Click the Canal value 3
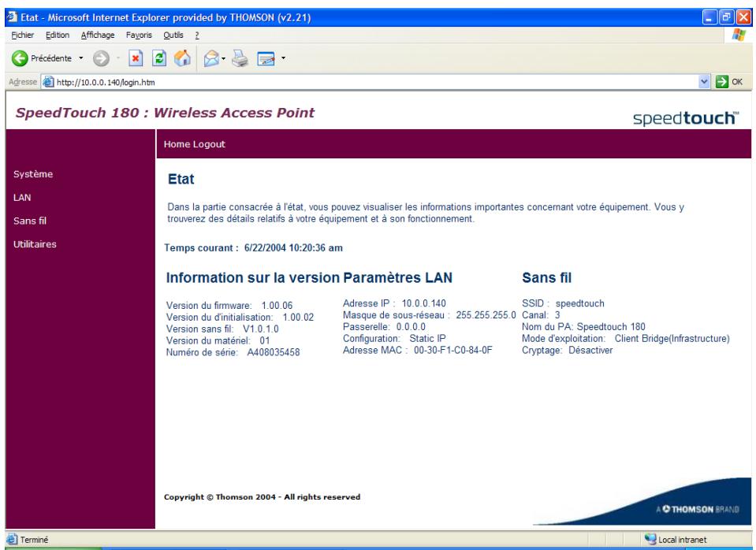 (x=557, y=315)
